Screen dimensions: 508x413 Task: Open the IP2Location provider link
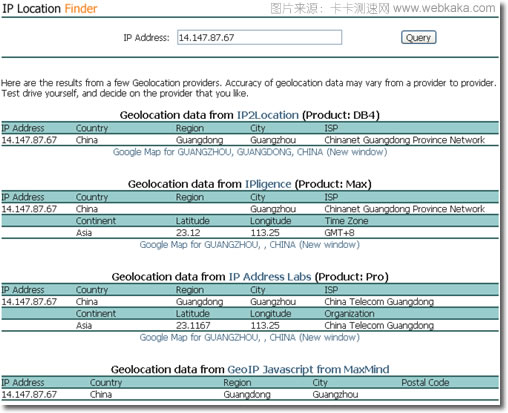click(268, 115)
